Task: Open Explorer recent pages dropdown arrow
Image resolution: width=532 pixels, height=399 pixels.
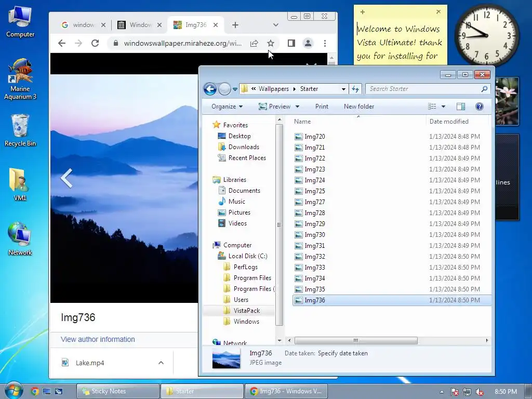Action: [x=235, y=89]
